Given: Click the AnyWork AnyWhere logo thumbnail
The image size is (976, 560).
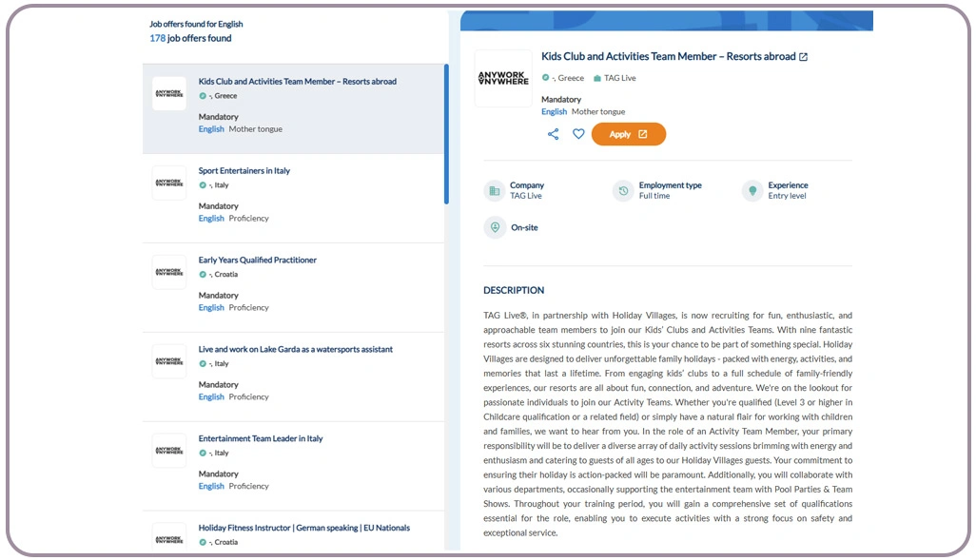Looking at the screenshot, I should click(x=168, y=93).
